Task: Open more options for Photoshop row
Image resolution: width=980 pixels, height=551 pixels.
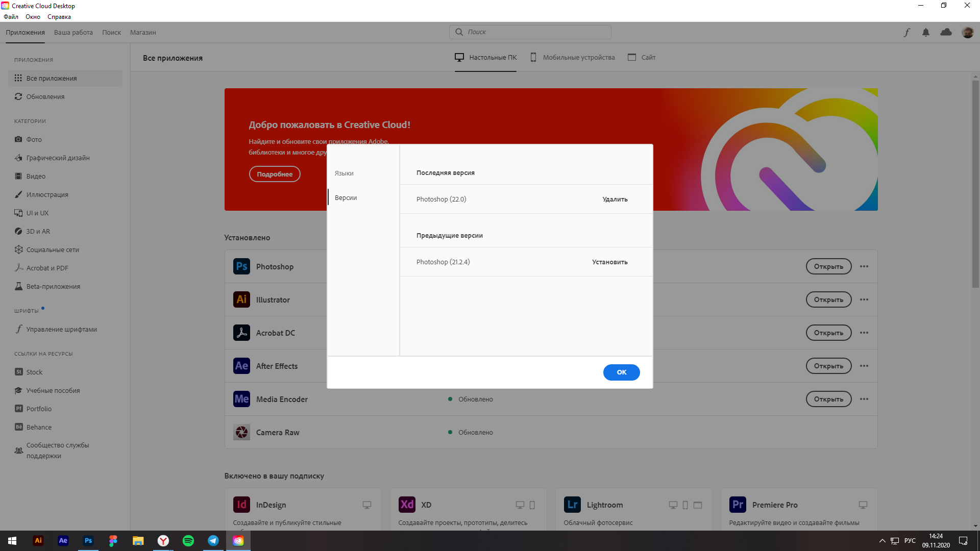Action: click(x=864, y=266)
